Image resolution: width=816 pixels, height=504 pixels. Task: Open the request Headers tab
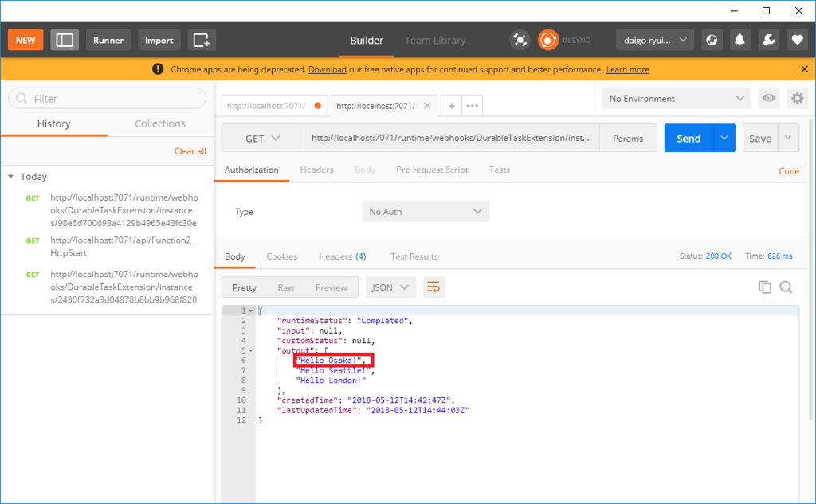pyautogui.click(x=316, y=170)
